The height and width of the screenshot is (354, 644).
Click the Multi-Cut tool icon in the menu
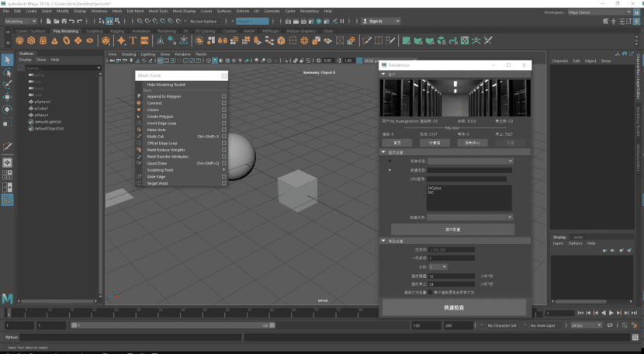tap(139, 137)
